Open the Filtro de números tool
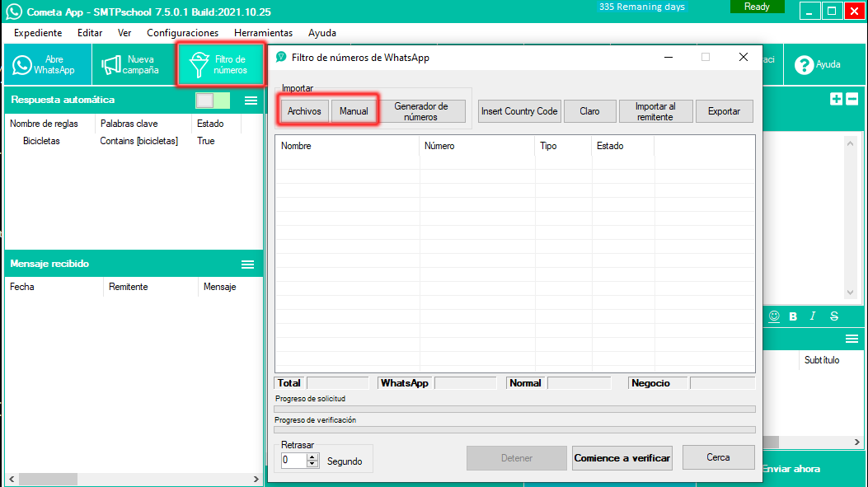This screenshot has width=868, height=487. 220,65
